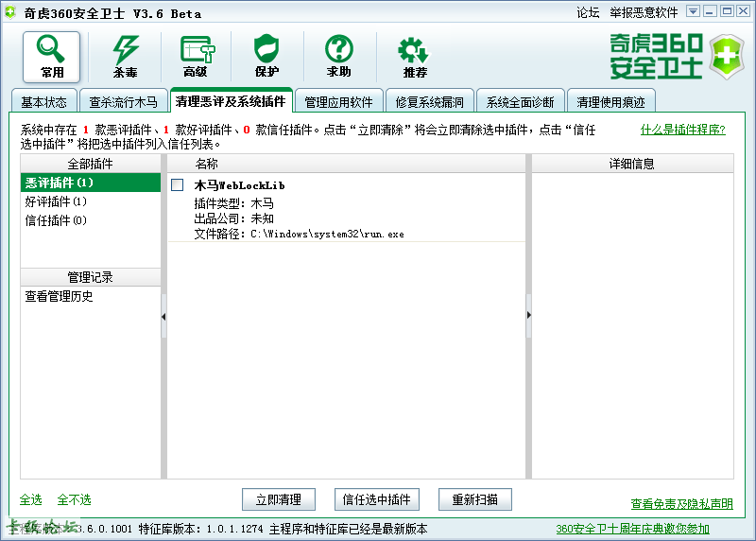Click the file path C:\Windows\system32\run.exe
Image resolution: width=756 pixels, height=541 pixels.
(327, 234)
